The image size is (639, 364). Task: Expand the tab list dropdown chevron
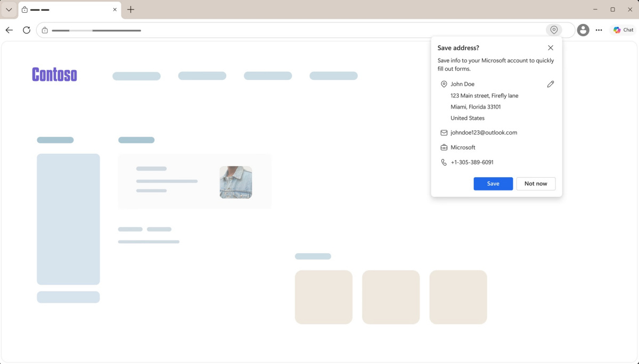(x=9, y=10)
